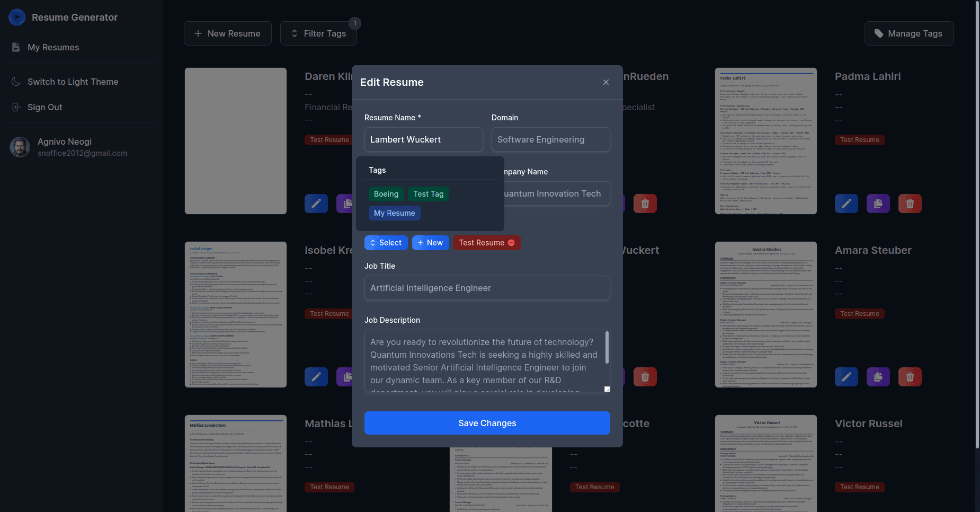Click Test Resume tag under Mathias
This screenshot has height=512, width=980.
329,487
